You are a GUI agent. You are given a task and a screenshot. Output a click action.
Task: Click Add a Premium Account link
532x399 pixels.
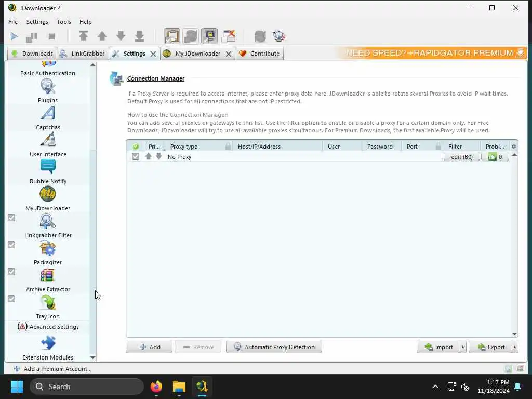(52, 369)
